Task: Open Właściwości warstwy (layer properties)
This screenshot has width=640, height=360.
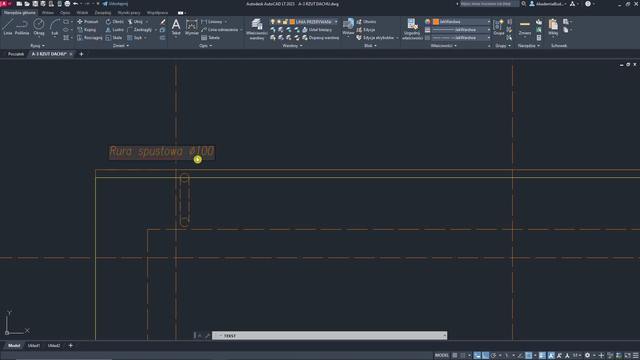Action: 257,29
